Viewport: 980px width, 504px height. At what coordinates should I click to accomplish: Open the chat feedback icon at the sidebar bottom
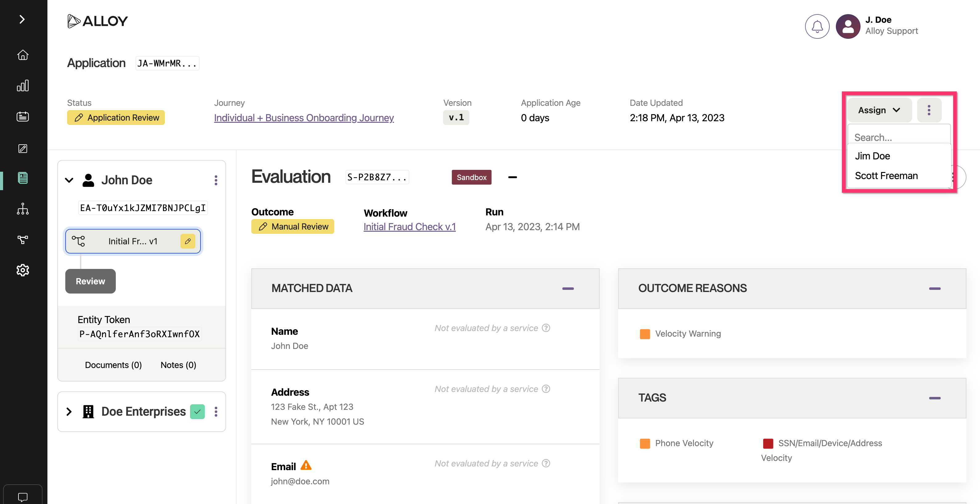(23, 496)
